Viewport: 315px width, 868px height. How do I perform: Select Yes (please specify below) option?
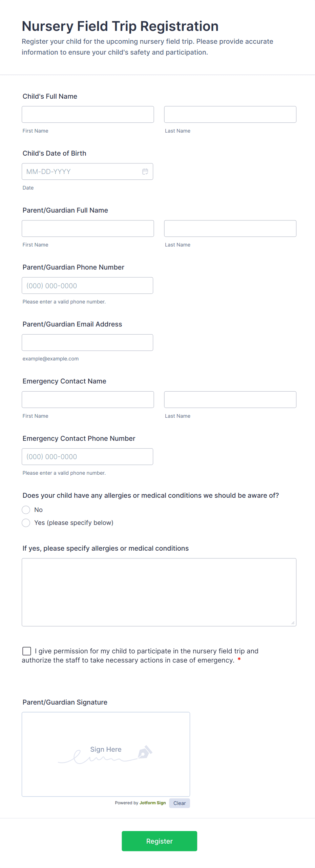(26, 522)
